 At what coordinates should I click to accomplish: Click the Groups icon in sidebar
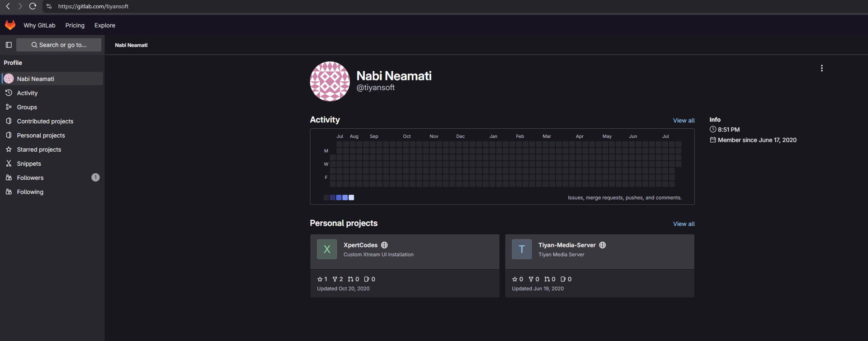coord(9,107)
